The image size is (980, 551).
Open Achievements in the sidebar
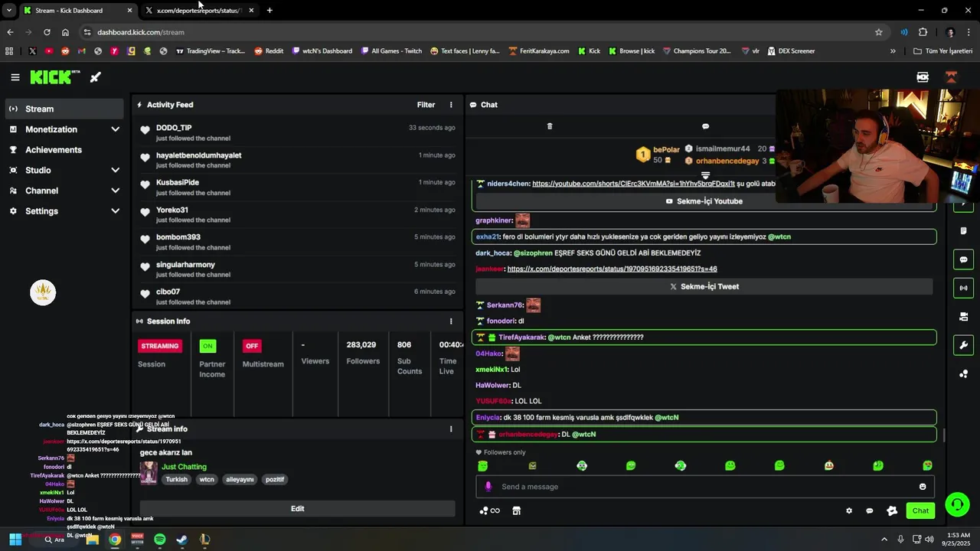[64, 150]
